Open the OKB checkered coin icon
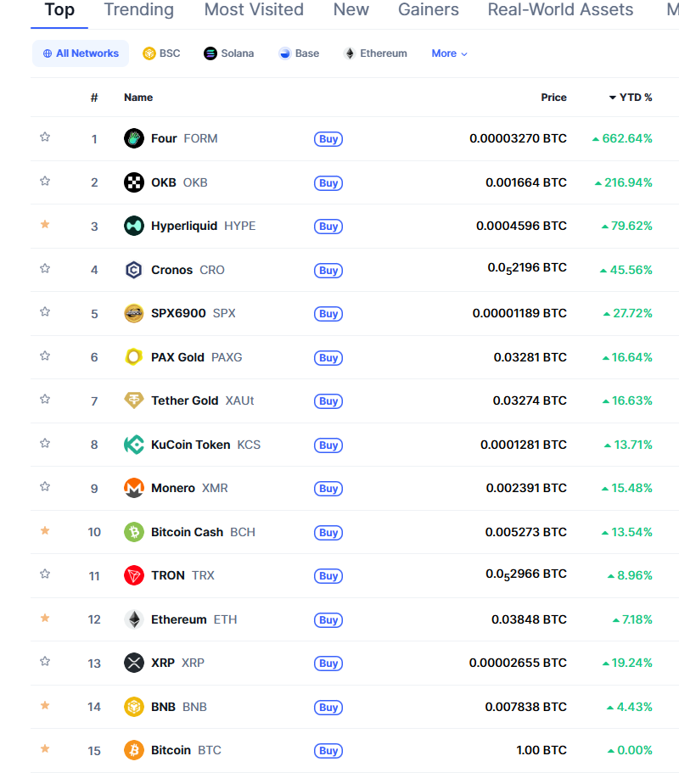This screenshot has height=784, width=679. pos(133,182)
